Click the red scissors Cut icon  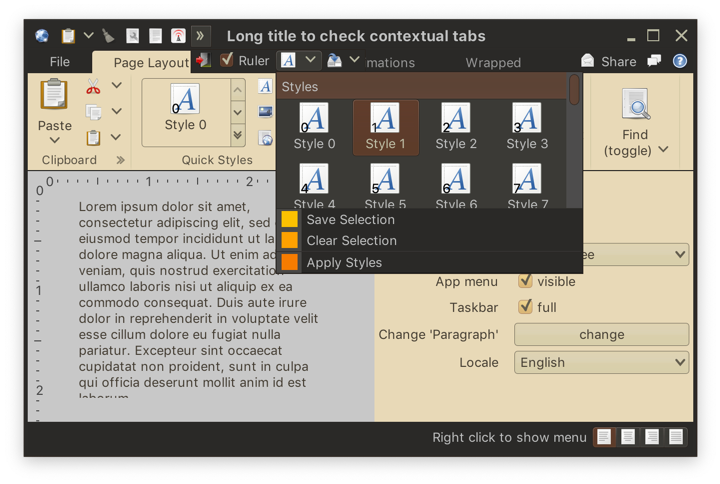(x=93, y=86)
